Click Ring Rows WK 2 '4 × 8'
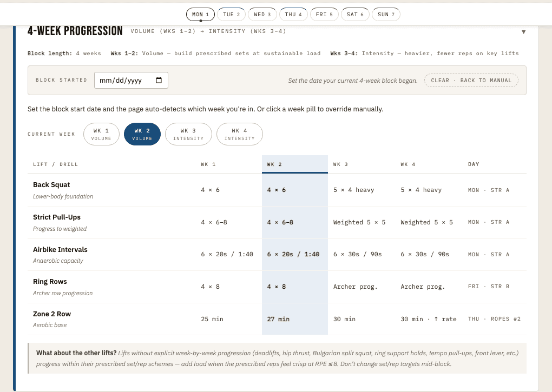Viewport: 552px width, 392px height. pyautogui.click(x=277, y=287)
